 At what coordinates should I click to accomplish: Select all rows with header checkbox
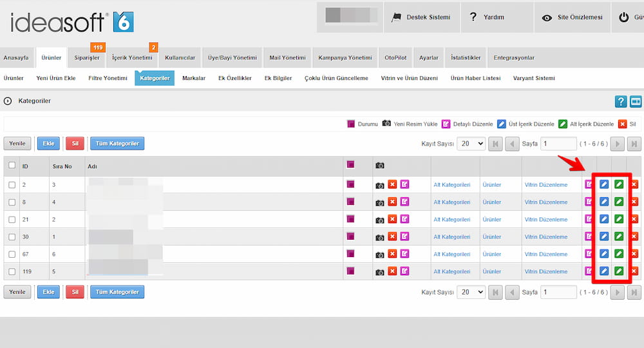[x=12, y=166]
